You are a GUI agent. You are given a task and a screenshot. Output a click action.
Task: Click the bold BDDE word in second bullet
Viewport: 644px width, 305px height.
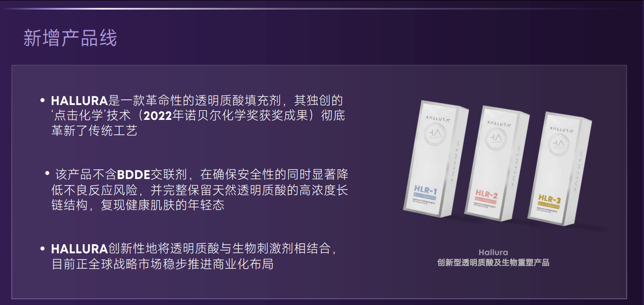pyautogui.click(x=133, y=175)
